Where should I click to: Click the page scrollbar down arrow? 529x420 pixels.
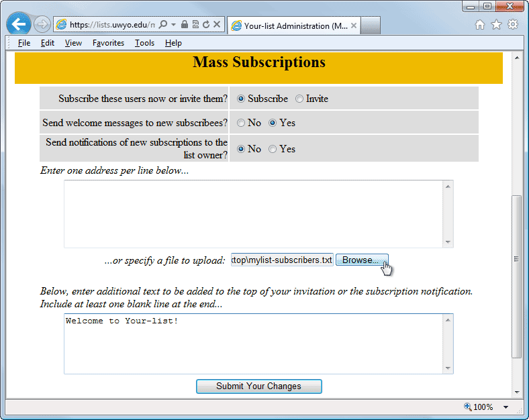(517, 392)
